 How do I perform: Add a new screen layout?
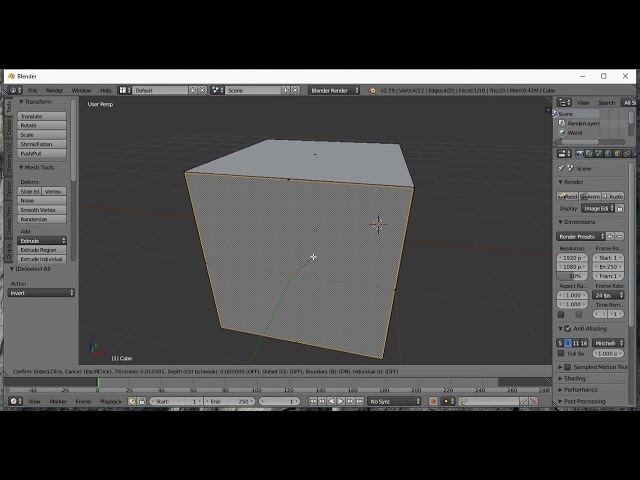(193, 90)
